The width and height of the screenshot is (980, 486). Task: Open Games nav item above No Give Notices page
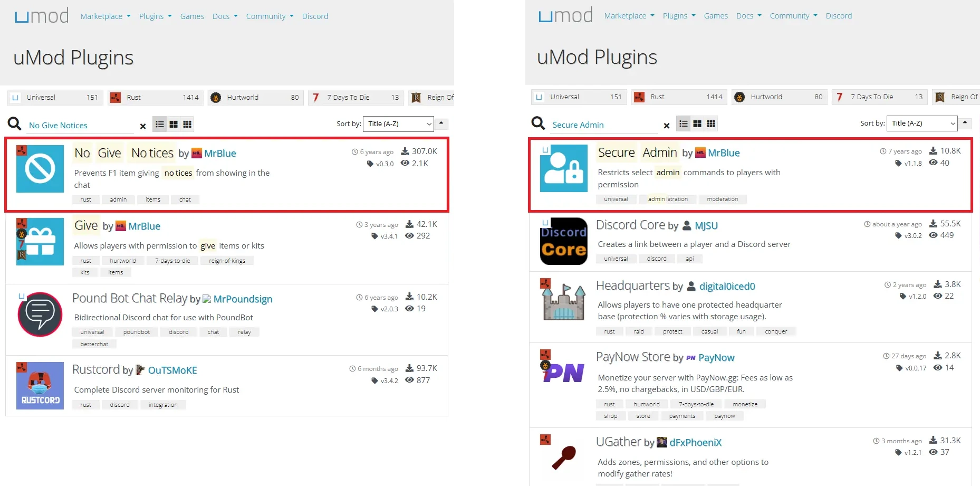tap(192, 16)
